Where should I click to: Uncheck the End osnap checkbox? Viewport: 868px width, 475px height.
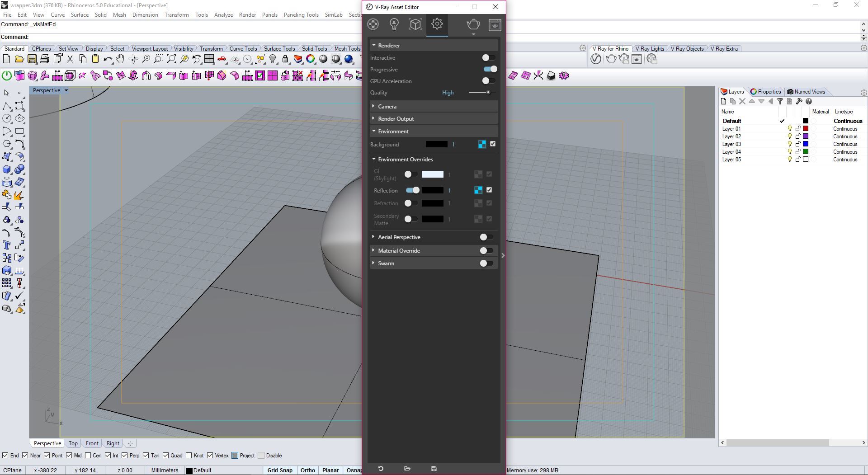(5, 456)
